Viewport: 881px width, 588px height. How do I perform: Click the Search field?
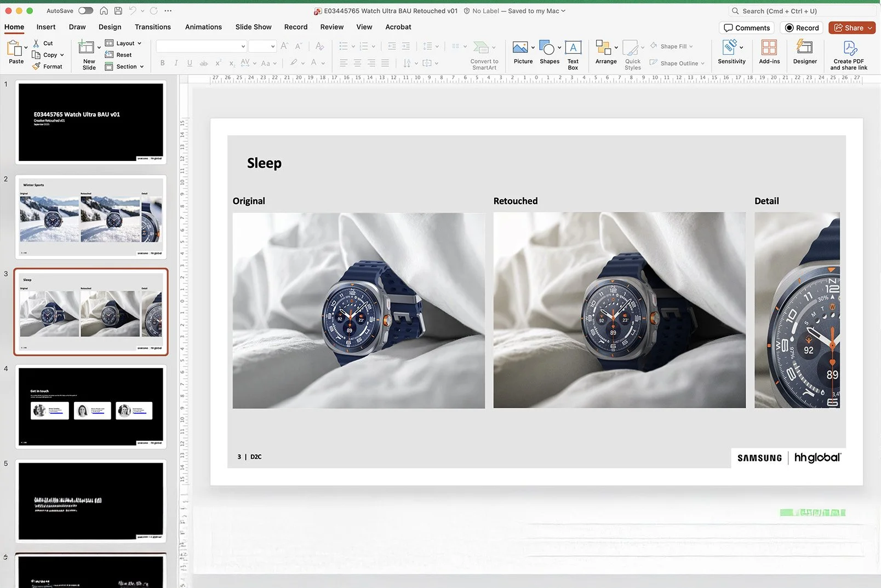[804, 11]
